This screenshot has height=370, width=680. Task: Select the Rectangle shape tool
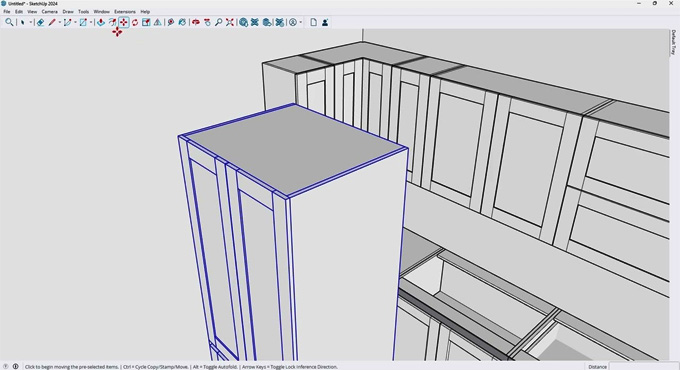coord(83,22)
